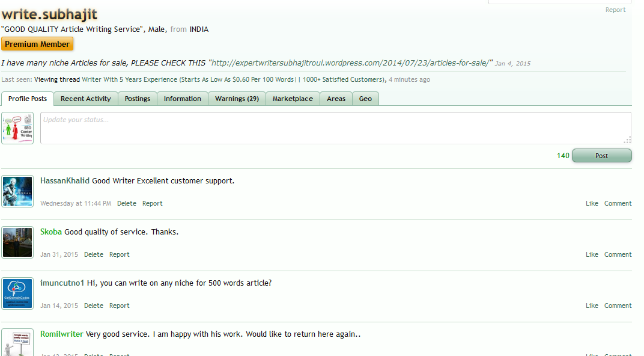
Task: Click the write.subhajit username heading
Action: (49, 14)
